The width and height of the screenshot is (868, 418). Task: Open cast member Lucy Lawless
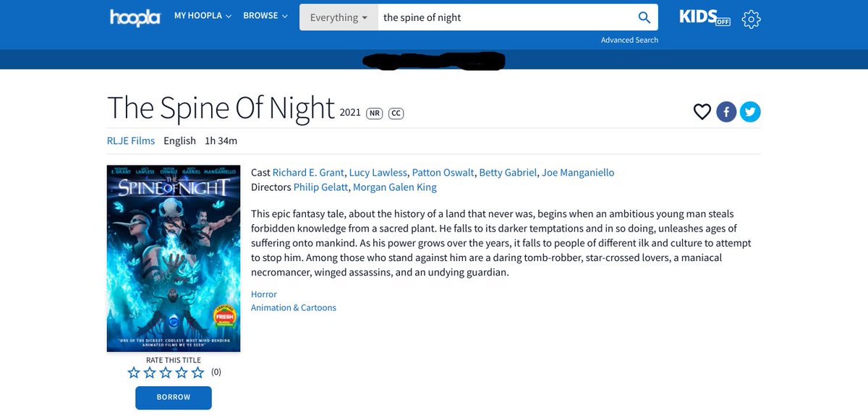[378, 172]
